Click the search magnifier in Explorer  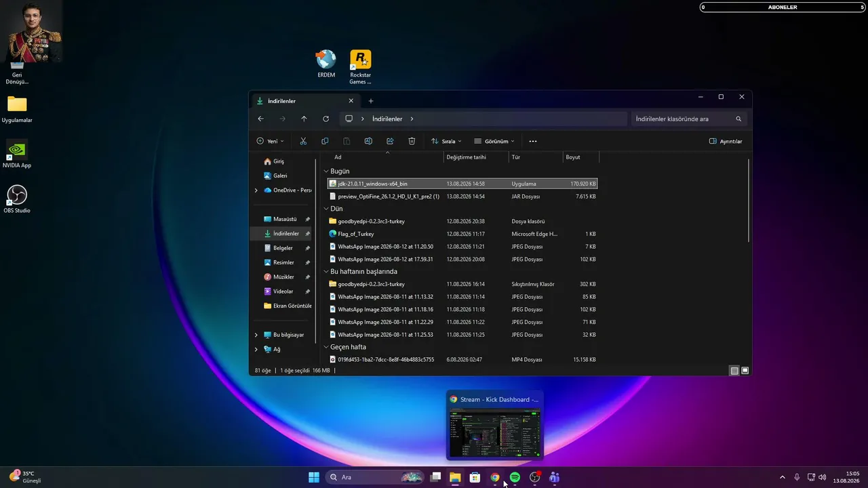click(739, 119)
